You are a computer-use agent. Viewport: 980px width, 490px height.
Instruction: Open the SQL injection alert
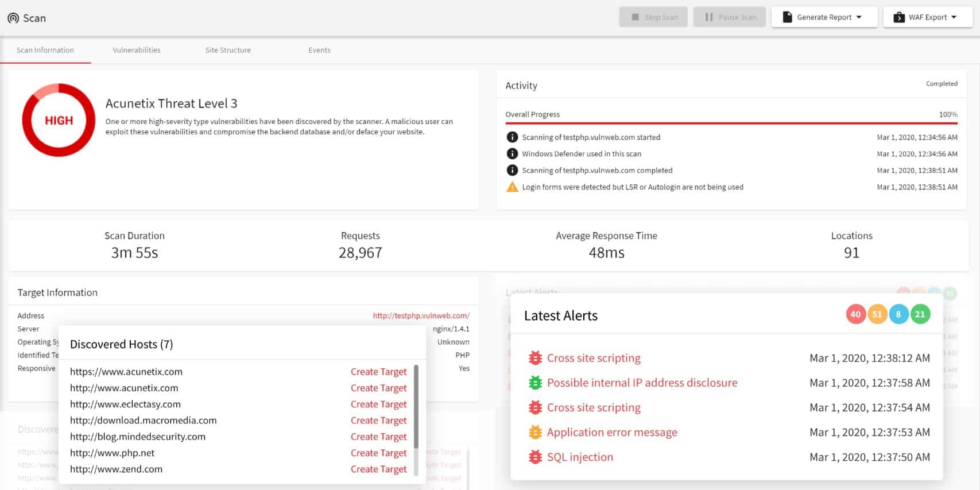(580, 457)
